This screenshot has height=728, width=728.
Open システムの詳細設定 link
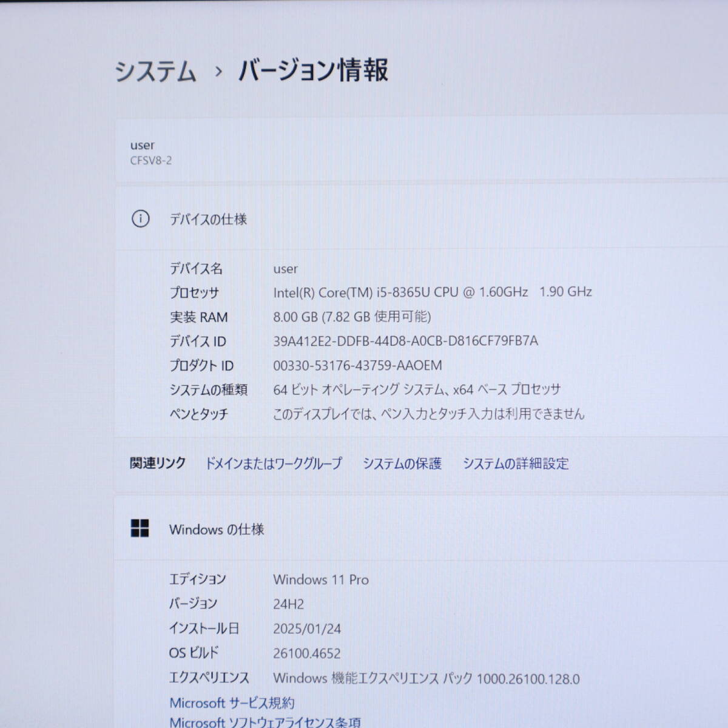516,463
